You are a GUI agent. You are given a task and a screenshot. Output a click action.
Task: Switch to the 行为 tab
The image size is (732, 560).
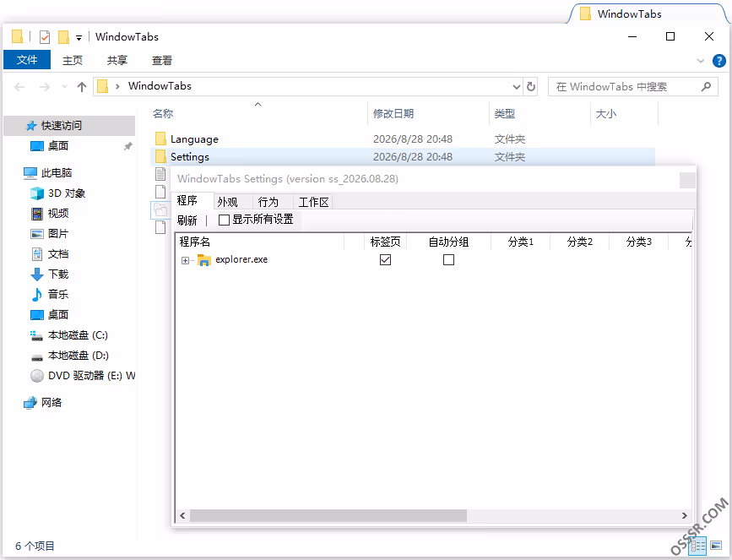pos(268,202)
